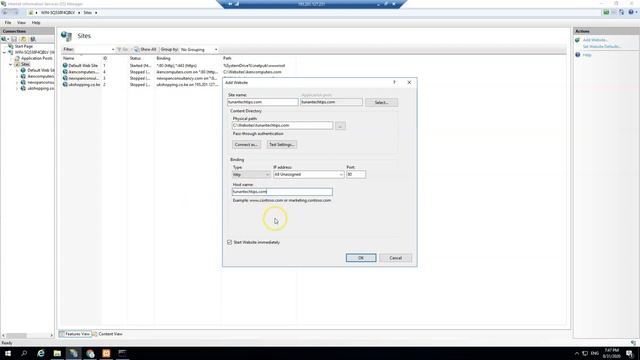Click the browse ellipsis button for physical path
The height and width of the screenshot is (360, 640).
click(x=340, y=126)
